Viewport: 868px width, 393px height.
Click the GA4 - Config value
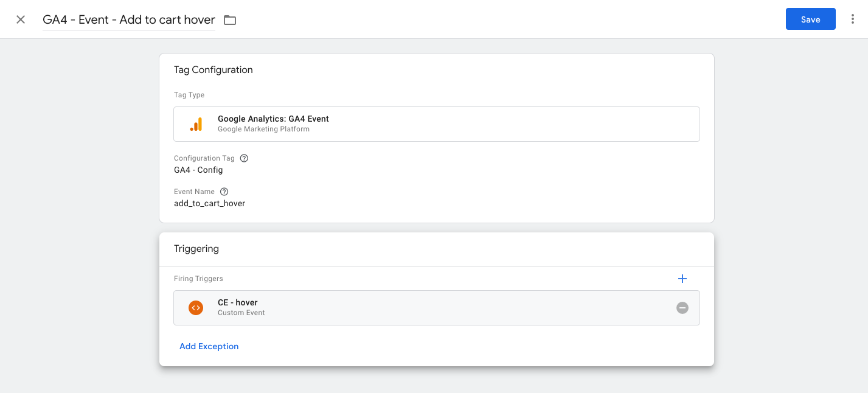tap(198, 170)
